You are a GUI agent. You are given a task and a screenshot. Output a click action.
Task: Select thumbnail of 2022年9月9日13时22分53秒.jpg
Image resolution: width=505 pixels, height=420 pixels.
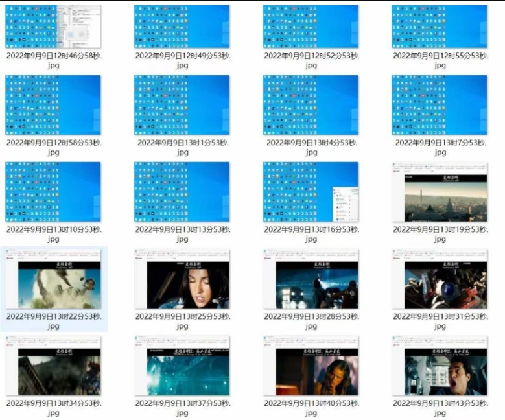coord(53,279)
